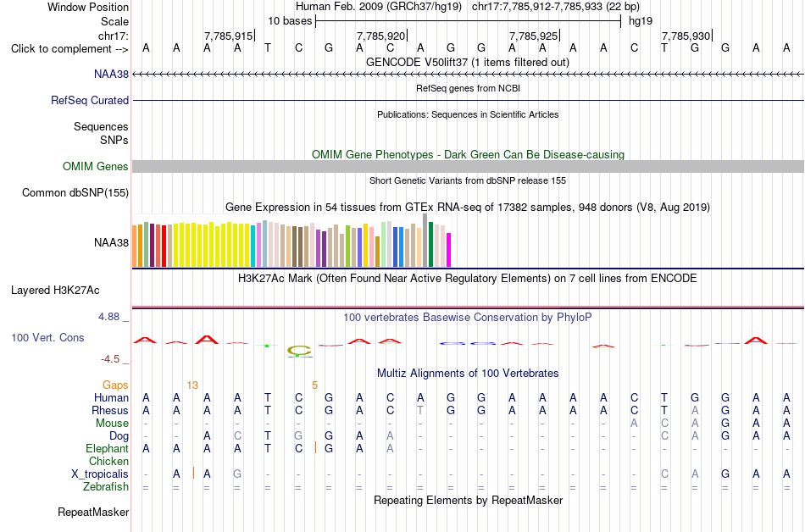Click the OMIM Gene Phenotypes green title

pyautogui.click(x=469, y=154)
